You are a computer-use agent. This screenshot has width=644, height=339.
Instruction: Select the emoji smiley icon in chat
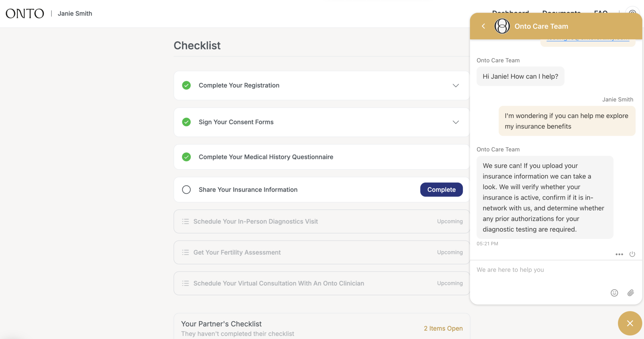614,293
